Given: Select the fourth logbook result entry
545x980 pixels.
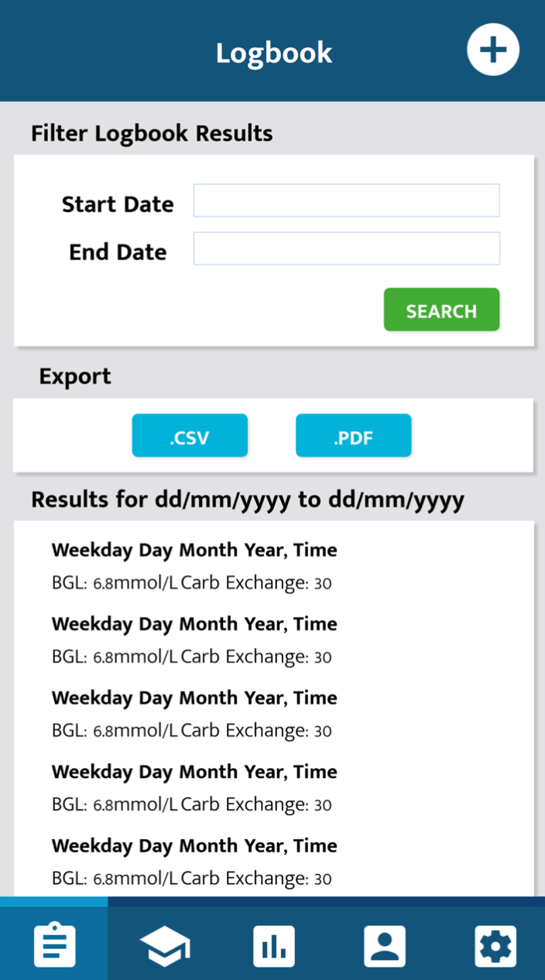Looking at the screenshot, I should (195, 788).
